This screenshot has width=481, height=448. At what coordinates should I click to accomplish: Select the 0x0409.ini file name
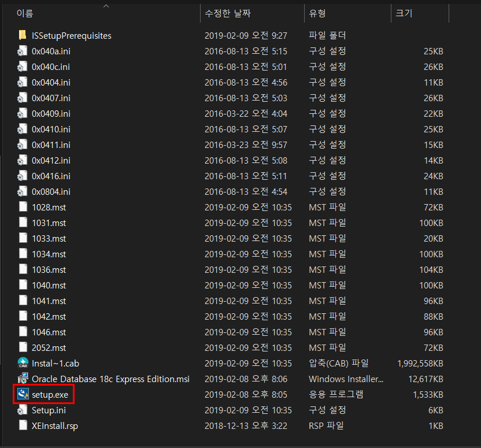point(51,114)
